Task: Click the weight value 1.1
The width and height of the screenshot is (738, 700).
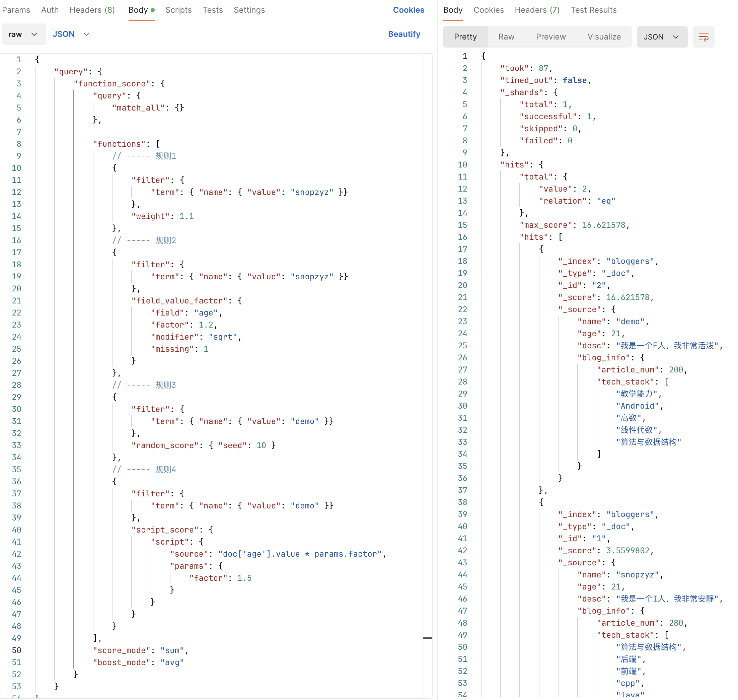Action: (x=187, y=216)
